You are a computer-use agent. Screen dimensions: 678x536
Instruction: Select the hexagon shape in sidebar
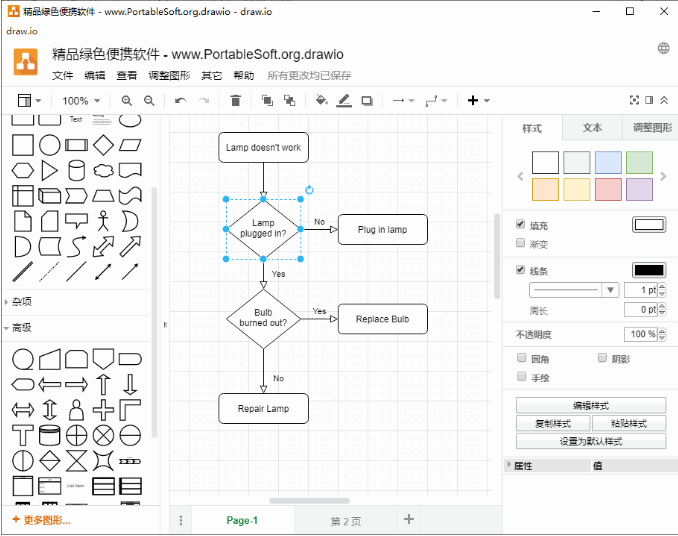point(22,170)
